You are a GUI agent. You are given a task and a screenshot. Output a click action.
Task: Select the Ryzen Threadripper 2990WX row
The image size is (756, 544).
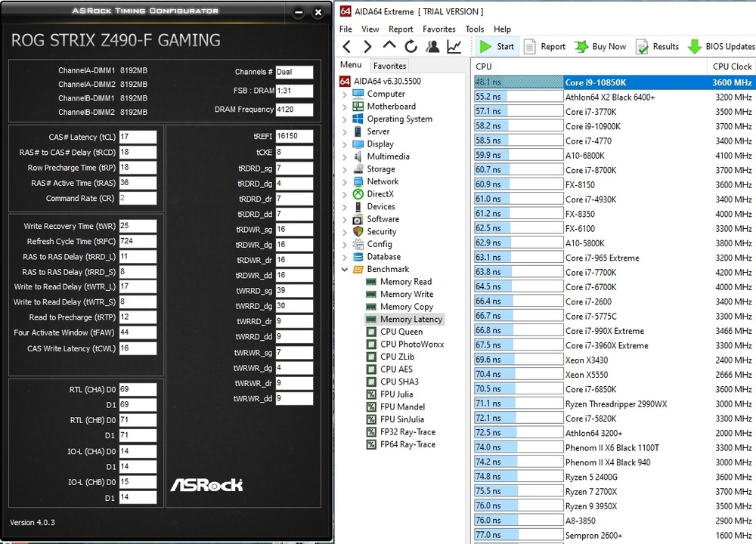(614, 403)
